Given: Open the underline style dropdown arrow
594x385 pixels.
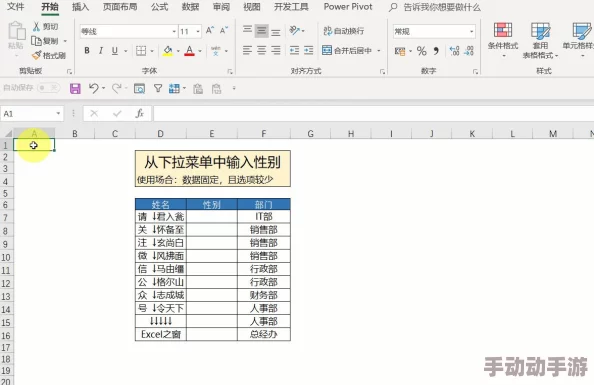Looking at the screenshot, I should click(125, 51).
